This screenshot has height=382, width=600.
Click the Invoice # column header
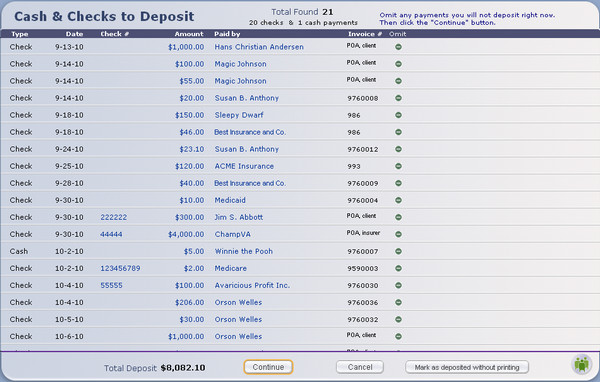365,34
